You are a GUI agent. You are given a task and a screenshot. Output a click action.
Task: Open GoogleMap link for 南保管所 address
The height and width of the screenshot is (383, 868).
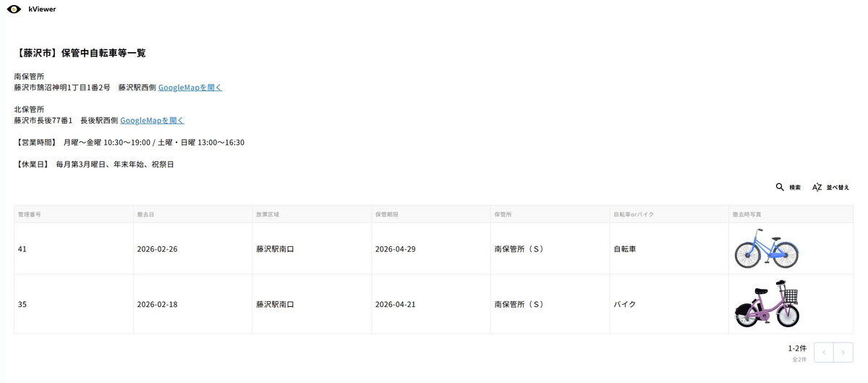[x=190, y=88]
